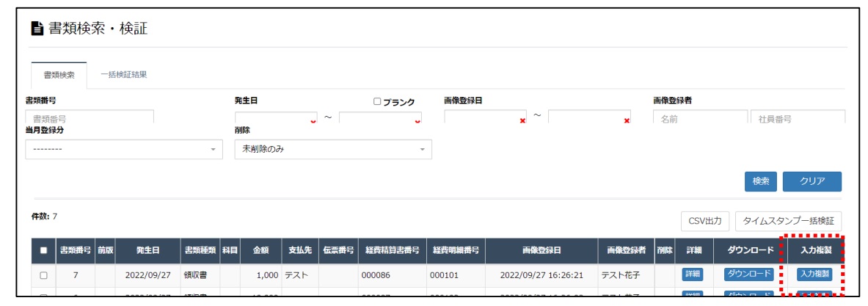Click the 経費明細番号 column header
The image size is (868, 306).
[456, 250]
